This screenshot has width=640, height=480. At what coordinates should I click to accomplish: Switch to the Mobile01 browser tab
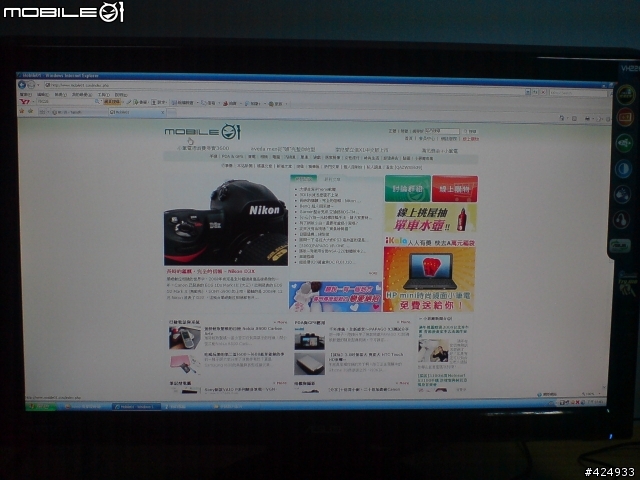135,112
